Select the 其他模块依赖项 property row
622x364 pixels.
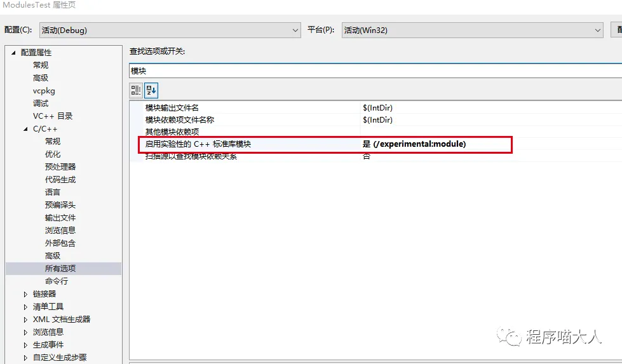172,131
